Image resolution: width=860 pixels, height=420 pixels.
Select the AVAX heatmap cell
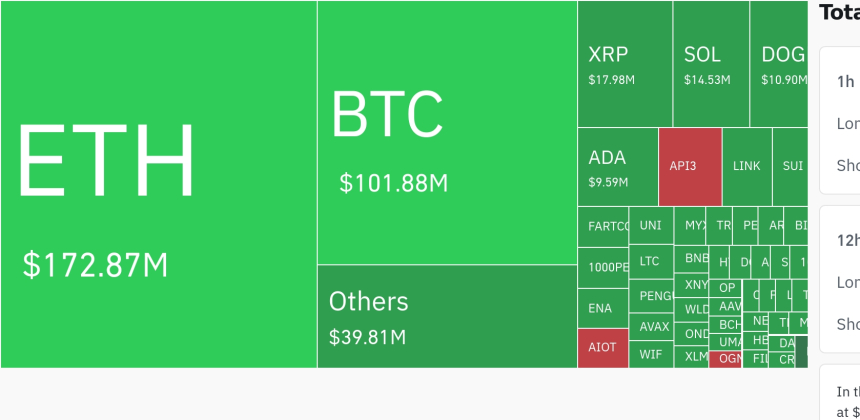tap(654, 327)
